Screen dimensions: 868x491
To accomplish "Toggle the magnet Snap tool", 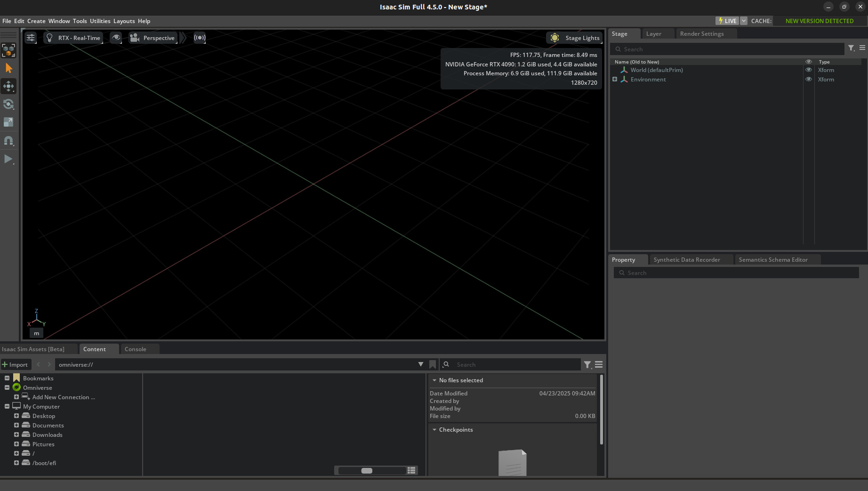I will (8, 140).
